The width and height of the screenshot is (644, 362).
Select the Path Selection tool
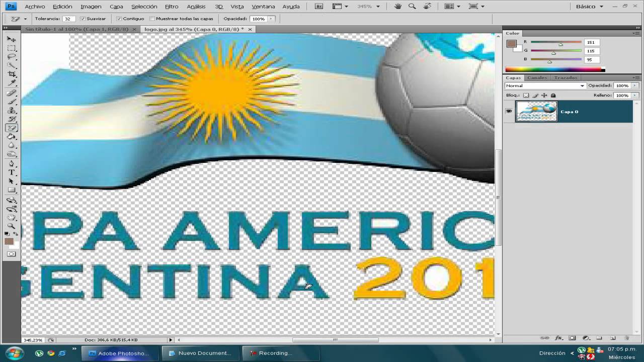(11, 181)
